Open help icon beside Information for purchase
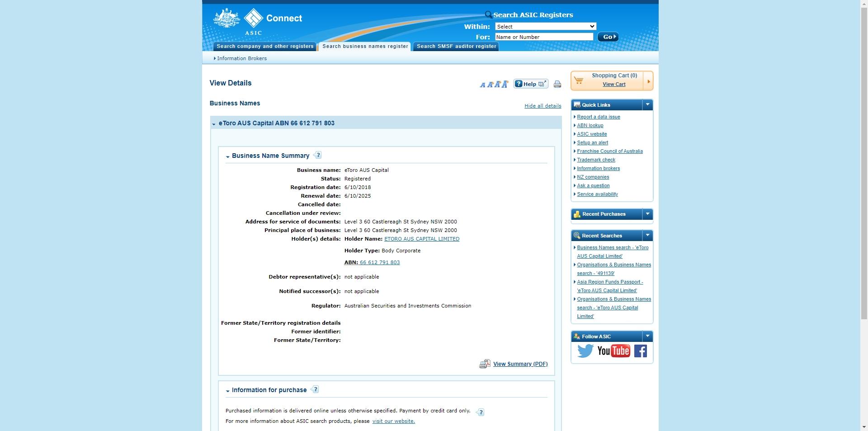 (315, 389)
